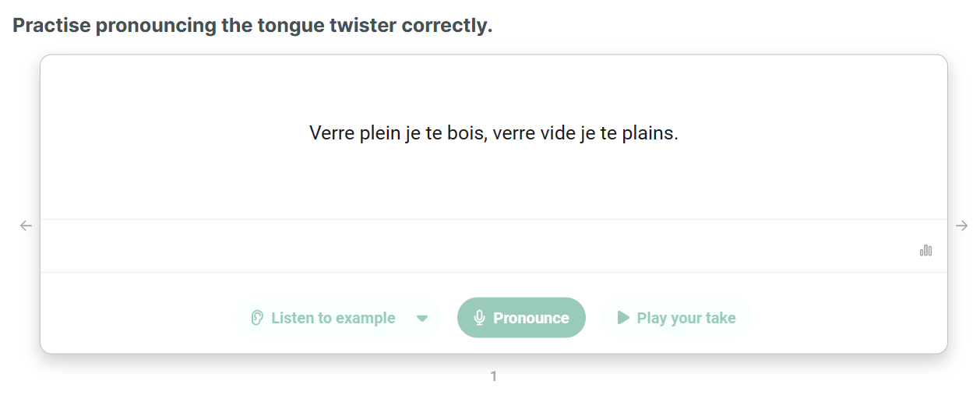Click the Play your take label

(686, 318)
